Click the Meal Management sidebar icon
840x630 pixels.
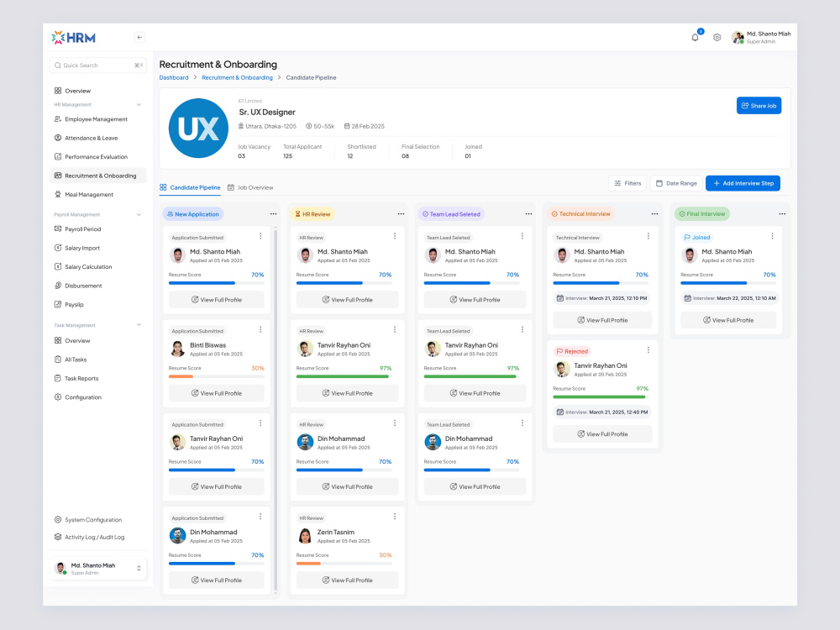(58, 195)
